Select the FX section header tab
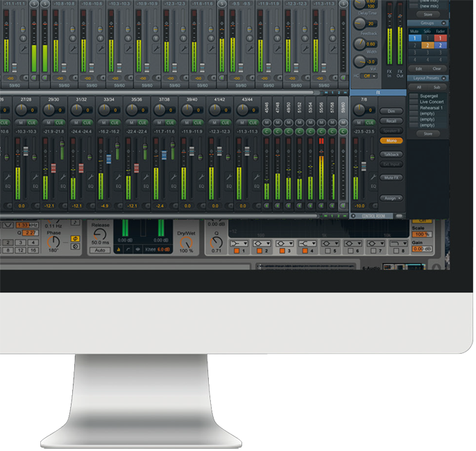 tap(378, 92)
